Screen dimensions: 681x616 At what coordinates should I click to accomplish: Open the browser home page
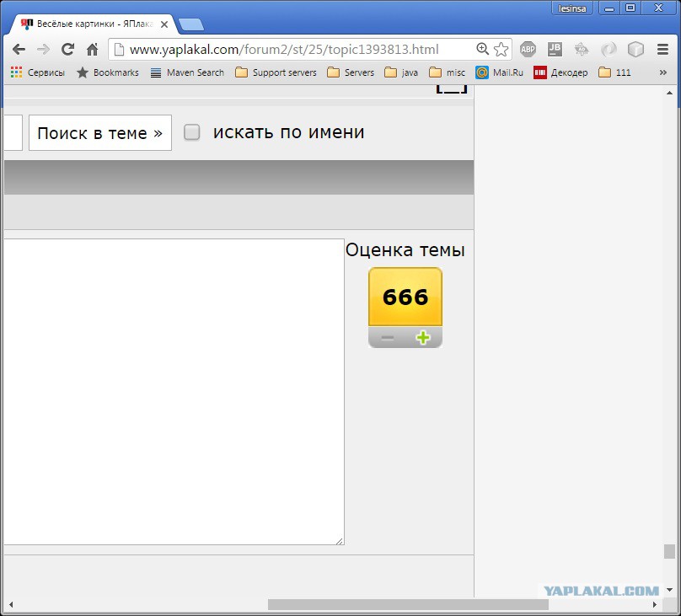click(x=92, y=49)
